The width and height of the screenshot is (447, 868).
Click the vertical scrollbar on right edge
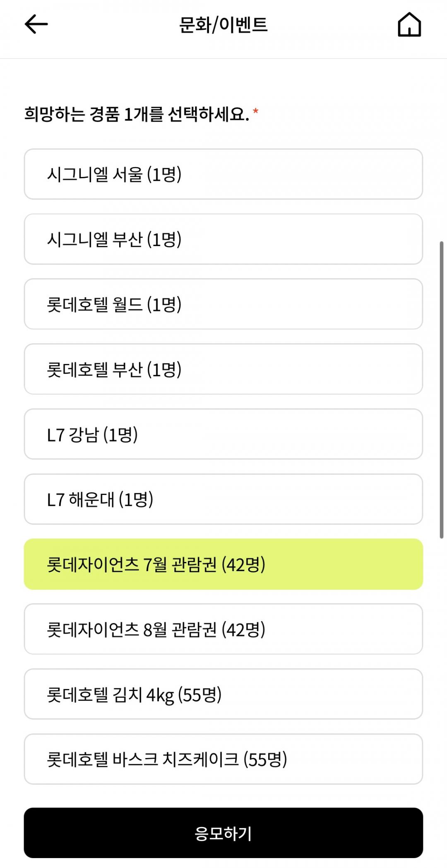(x=441, y=389)
